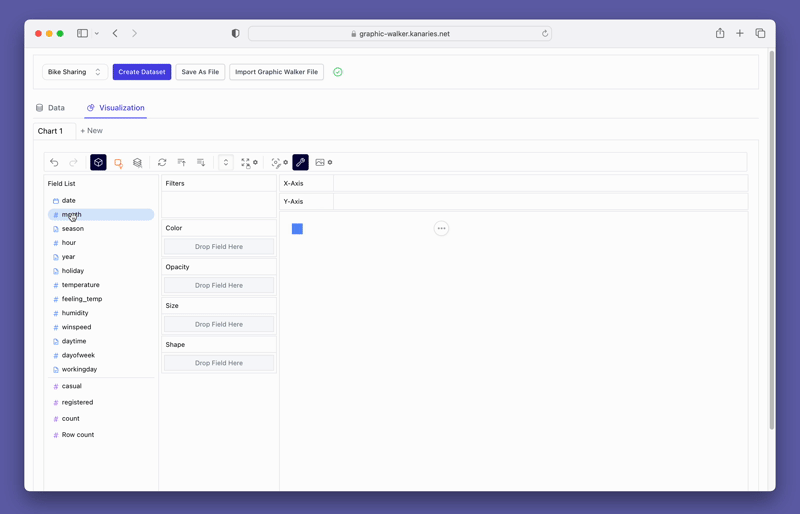This screenshot has width=800, height=514.
Task: Click the transpose axes icon
Action: click(162, 162)
